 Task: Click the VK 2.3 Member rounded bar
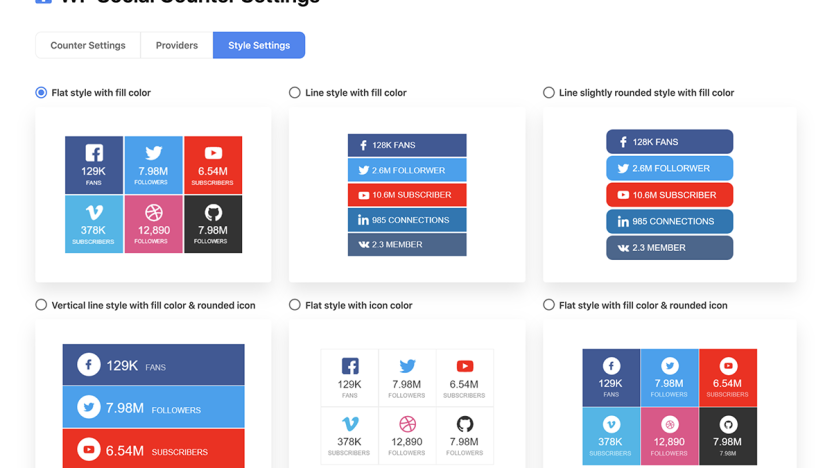(670, 248)
